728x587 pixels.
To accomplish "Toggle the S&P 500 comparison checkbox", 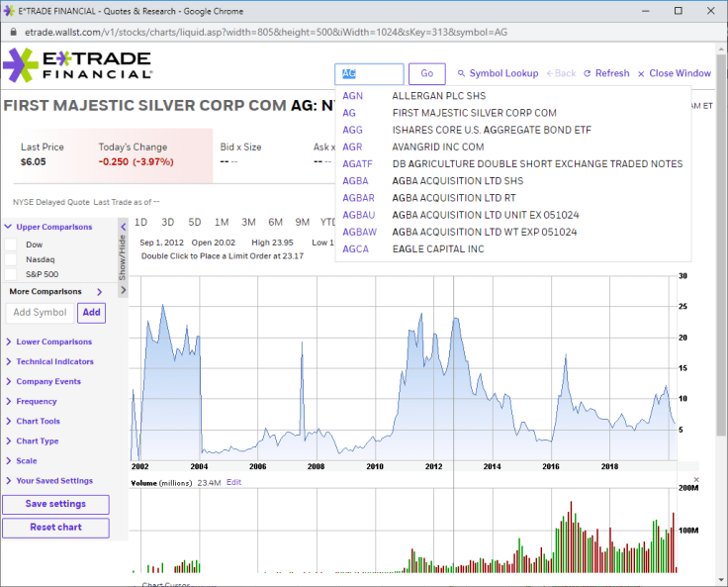I will 11,274.
